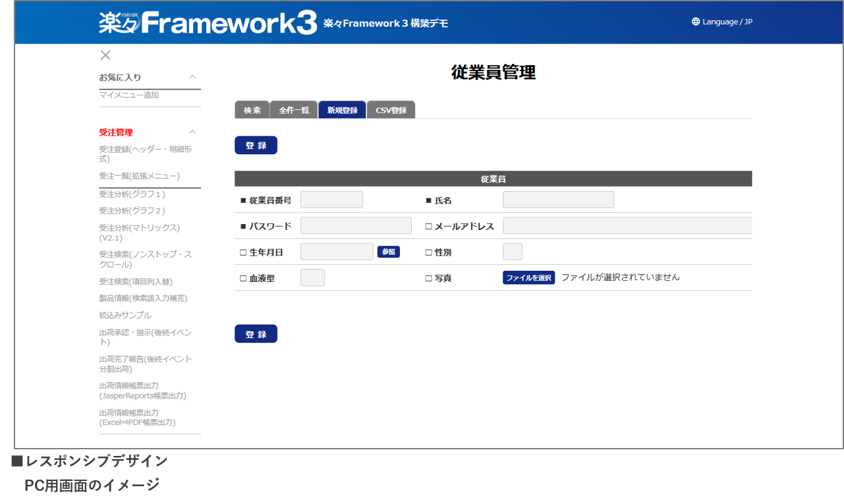Switch to the 全件一覧 tab
Screen dimensions: 844x504
294,110
